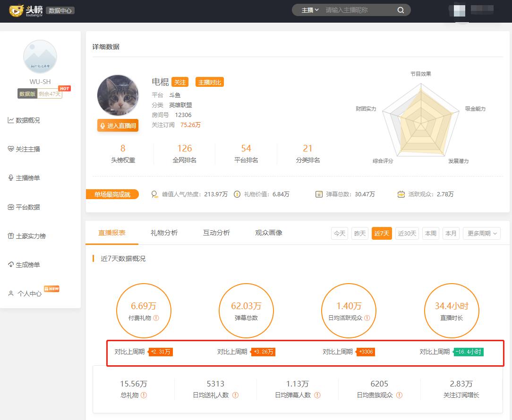The width and height of the screenshot is (512, 420).
Task: Switch to the 礼物分析 tab
Action: pyautogui.click(x=164, y=233)
